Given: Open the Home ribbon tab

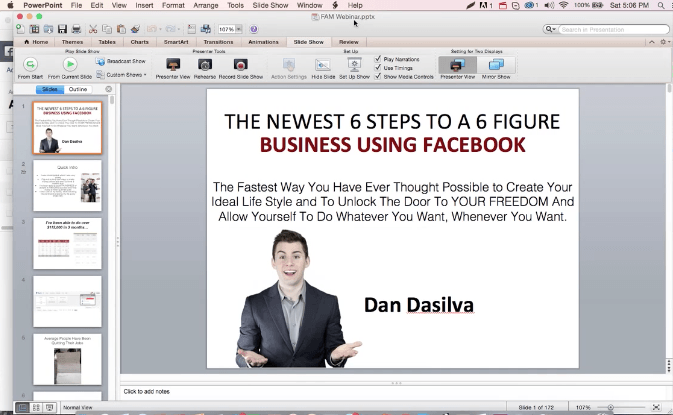Looking at the screenshot, I should coord(36,42).
